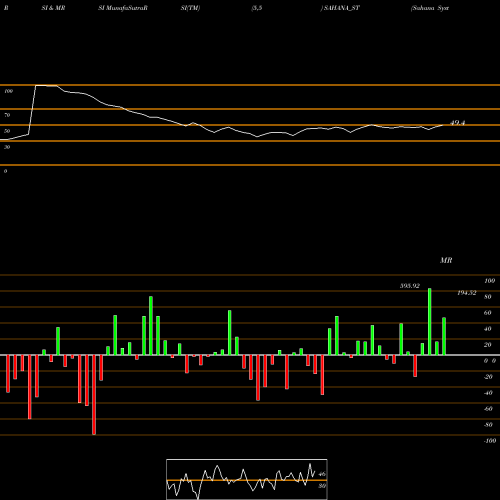
Task: Click the 46 value in mini chart
Action: coord(322,474)
